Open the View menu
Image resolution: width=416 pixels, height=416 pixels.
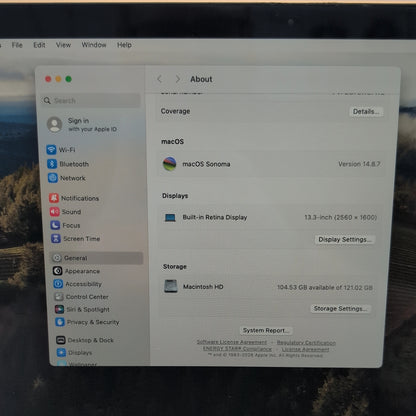(63, 45)
